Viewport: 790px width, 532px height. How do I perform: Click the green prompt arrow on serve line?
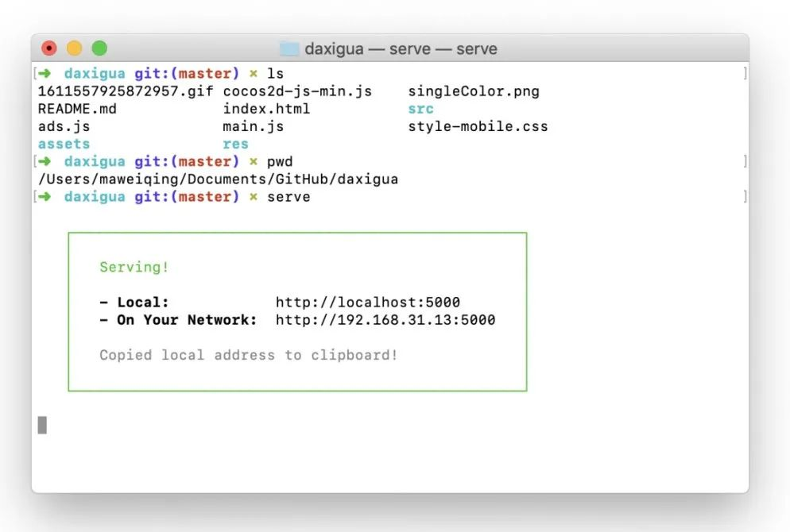45,197
